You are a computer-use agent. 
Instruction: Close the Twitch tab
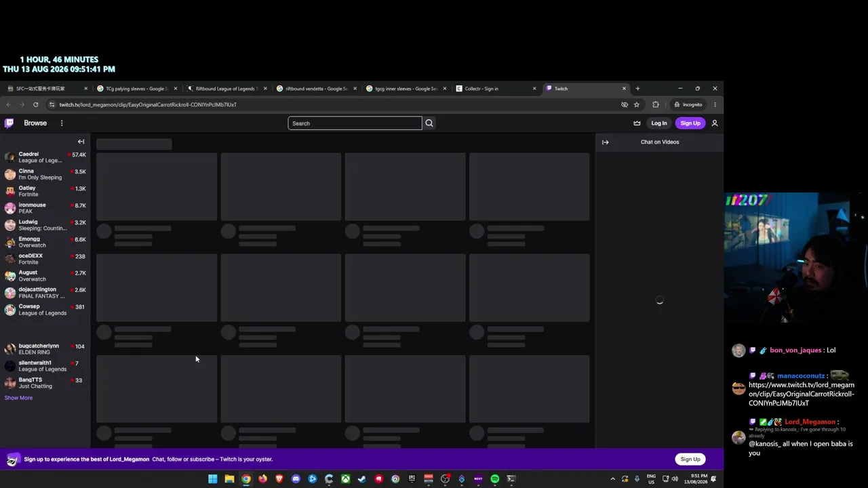click(x=625, y=89)
